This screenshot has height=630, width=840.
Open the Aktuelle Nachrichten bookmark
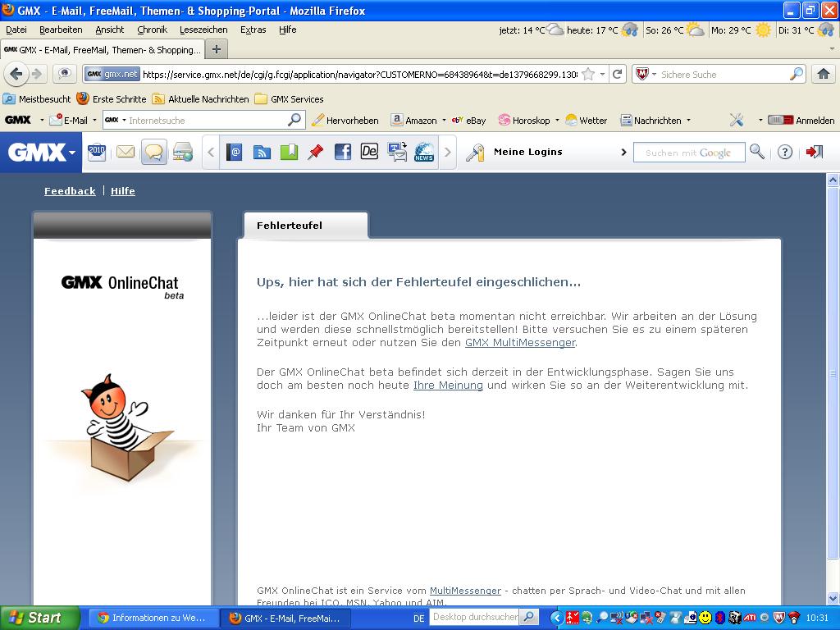(x=201, y=99)
